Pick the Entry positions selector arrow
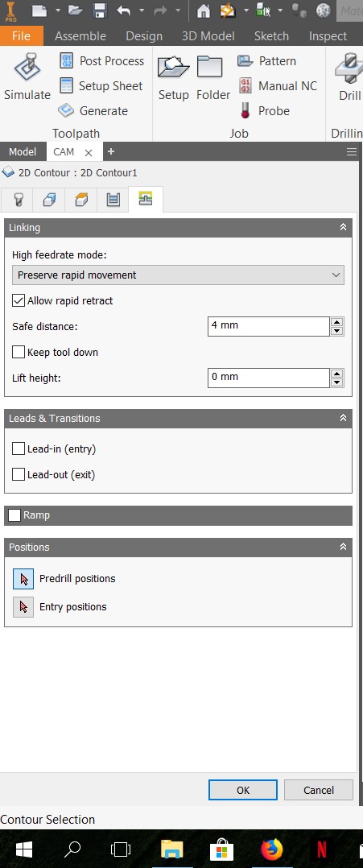 pyautogui.click(x=23, y=607)
